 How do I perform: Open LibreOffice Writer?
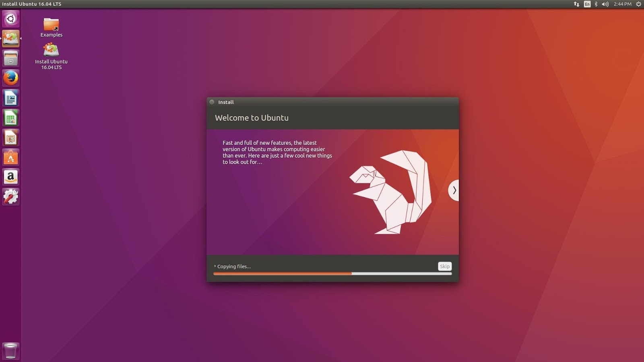pyautogui.click(x=11, y=98)
